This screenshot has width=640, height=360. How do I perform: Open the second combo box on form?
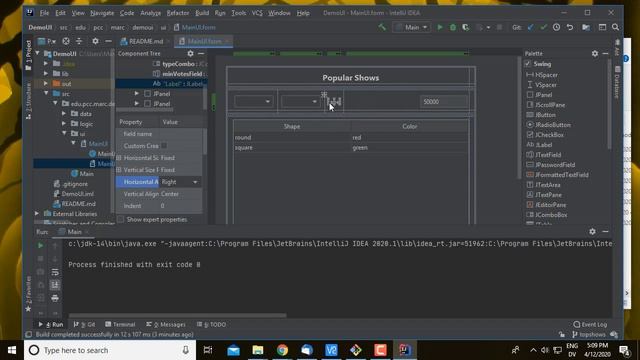tap(300, 101)
